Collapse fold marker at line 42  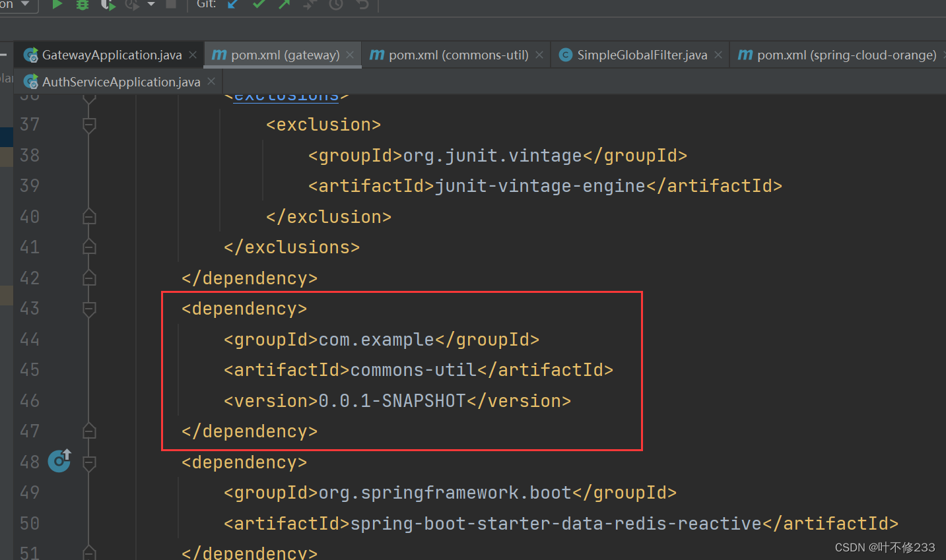[x=90, y=278]
